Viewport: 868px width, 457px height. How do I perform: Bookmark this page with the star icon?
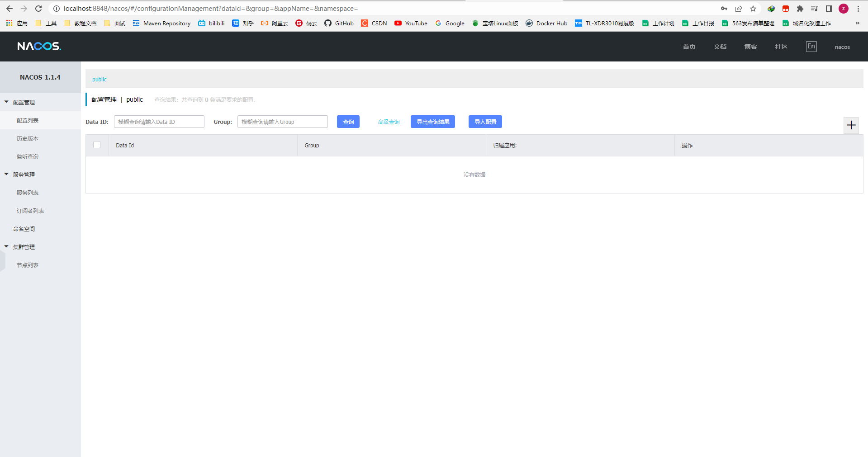pos(753,9)
